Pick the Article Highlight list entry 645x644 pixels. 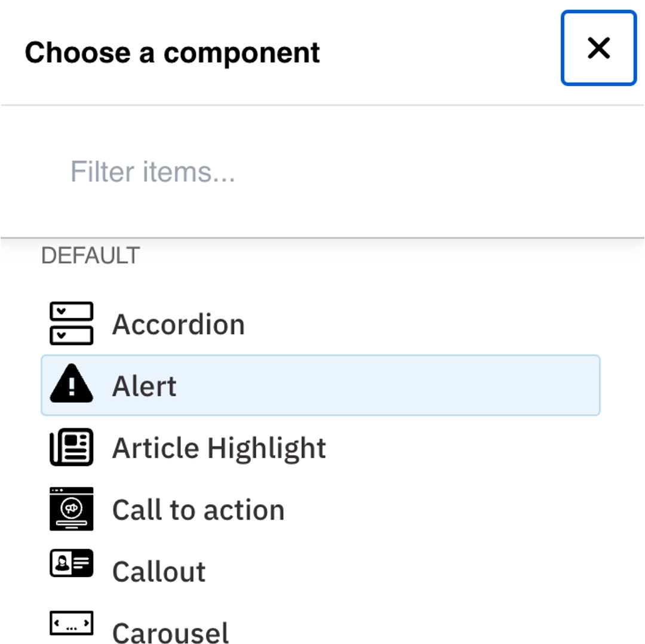219,449
